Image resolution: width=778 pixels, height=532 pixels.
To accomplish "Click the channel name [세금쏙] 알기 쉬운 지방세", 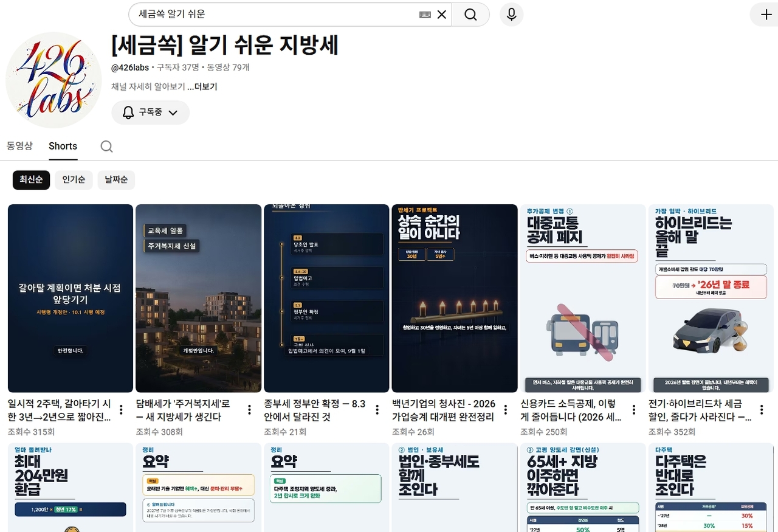I will coord(225,45).
